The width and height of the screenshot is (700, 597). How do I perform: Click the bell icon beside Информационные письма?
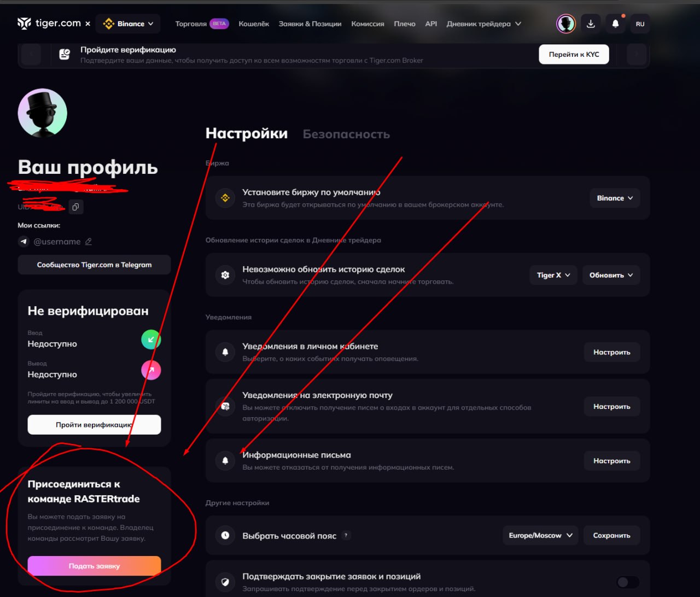tap(225, 461)
